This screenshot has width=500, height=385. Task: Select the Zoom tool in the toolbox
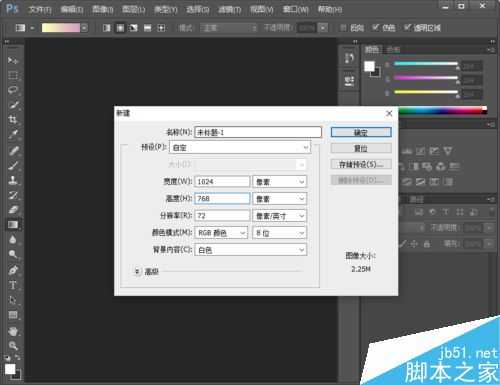[13, 346]
